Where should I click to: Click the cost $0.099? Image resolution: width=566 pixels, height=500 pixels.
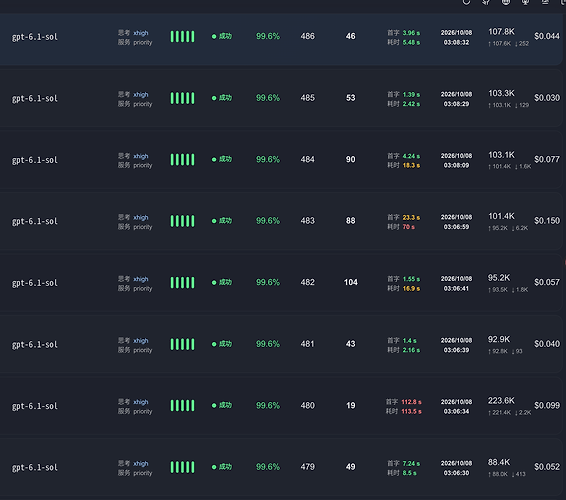(547, 405)
